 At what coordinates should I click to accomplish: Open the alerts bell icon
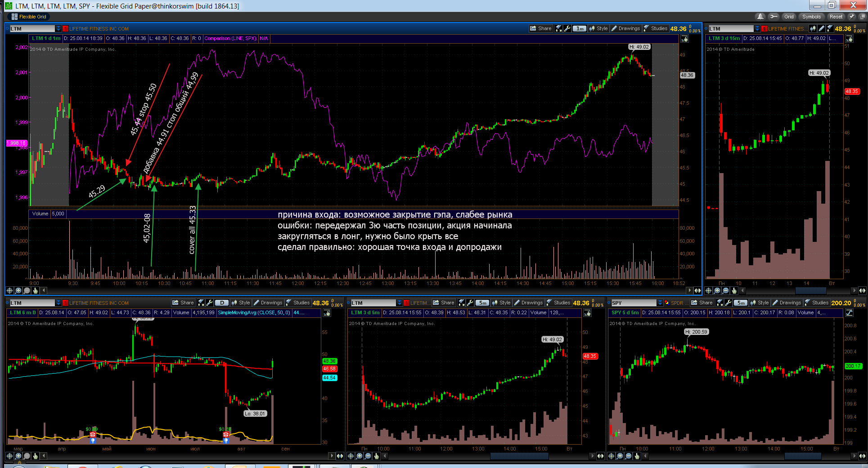click(x=760, y=17)
